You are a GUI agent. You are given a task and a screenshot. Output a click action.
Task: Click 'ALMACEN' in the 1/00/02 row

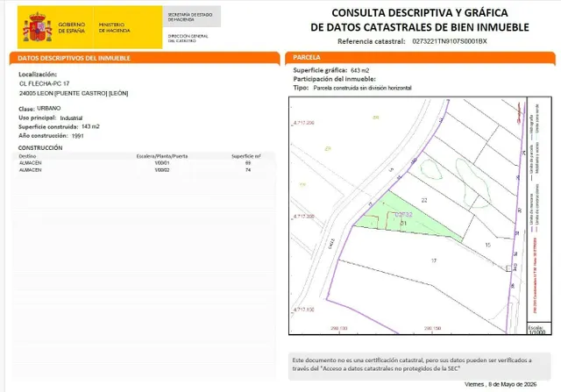pyautogui.click(x=31, y=170)
